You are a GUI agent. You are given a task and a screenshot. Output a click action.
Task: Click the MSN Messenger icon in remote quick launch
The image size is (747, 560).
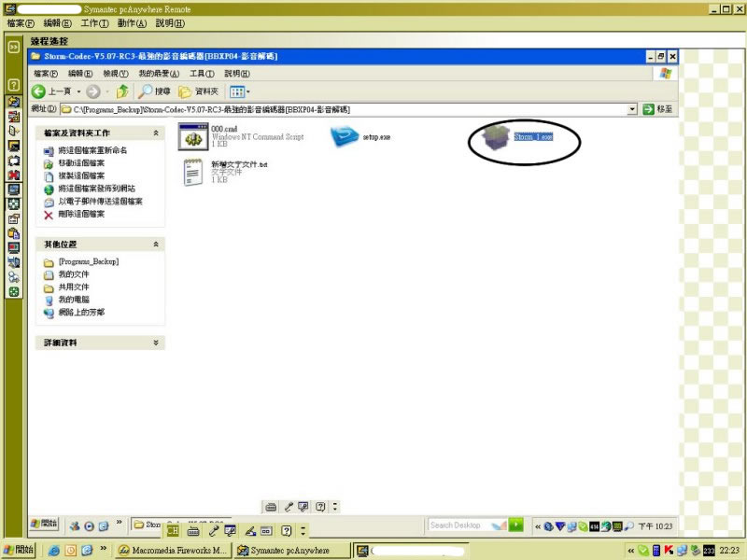[75, 526]
